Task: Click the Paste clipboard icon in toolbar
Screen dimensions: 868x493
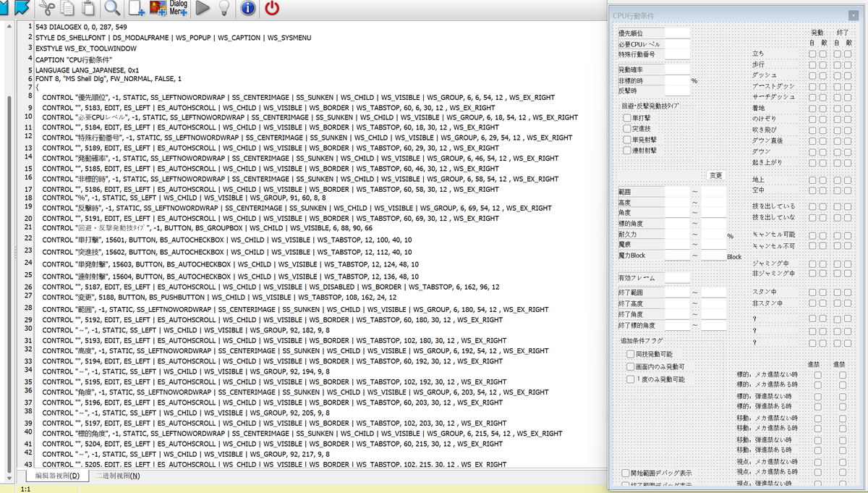Action: click(88, 8)
